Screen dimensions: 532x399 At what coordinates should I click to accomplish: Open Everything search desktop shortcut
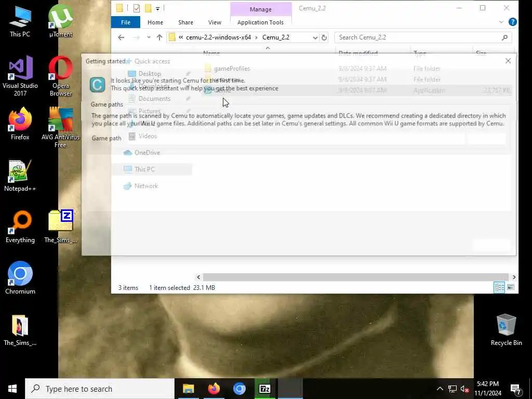point(20,227)
